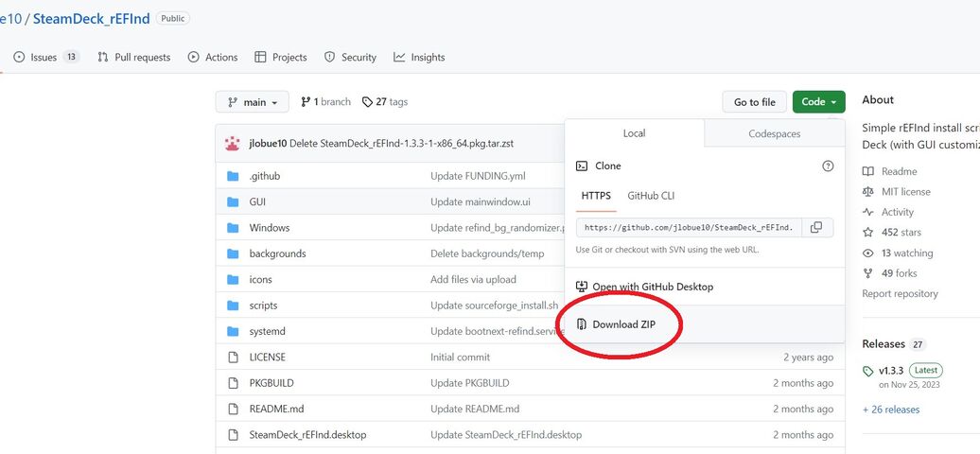Click the Add files via upload commit message
The height and width of the screenshot is (454, 980).
pos(473,280)
